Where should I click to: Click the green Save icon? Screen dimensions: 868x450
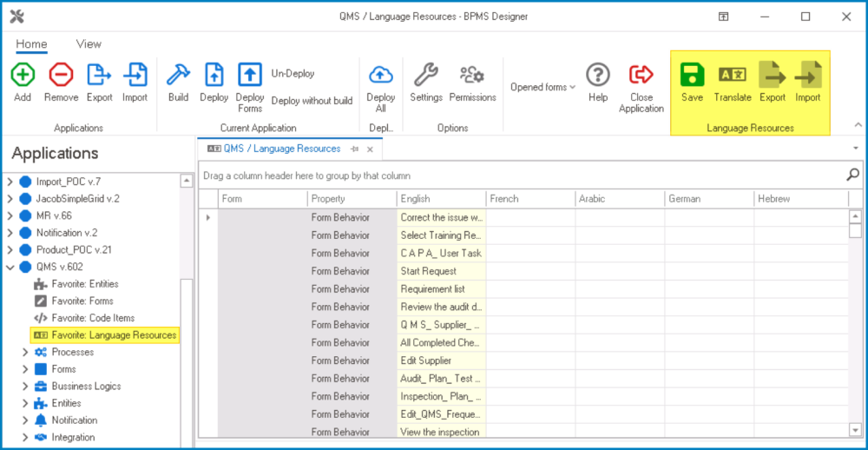pyautogui.click(x=692, y=76)
